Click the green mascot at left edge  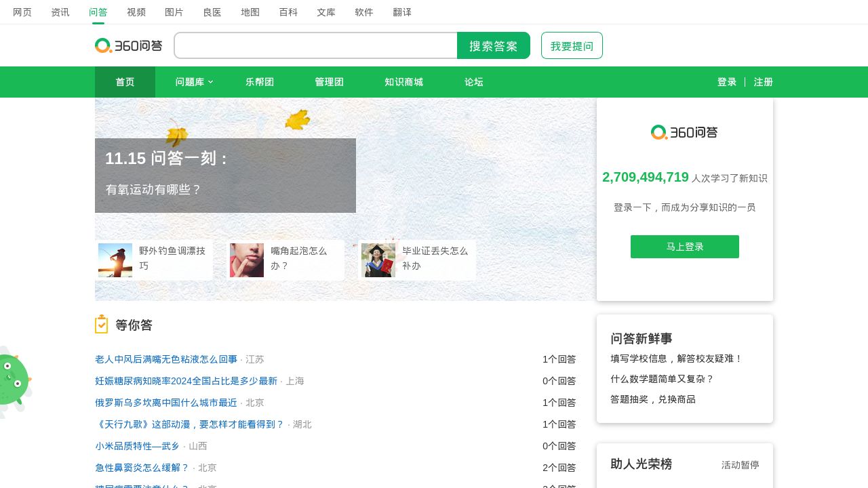[x=15, y=381]
